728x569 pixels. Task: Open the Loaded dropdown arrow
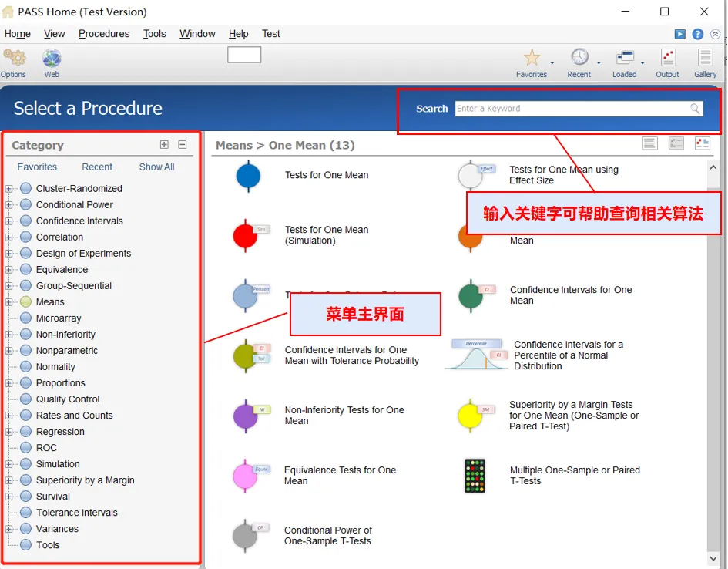642,62
